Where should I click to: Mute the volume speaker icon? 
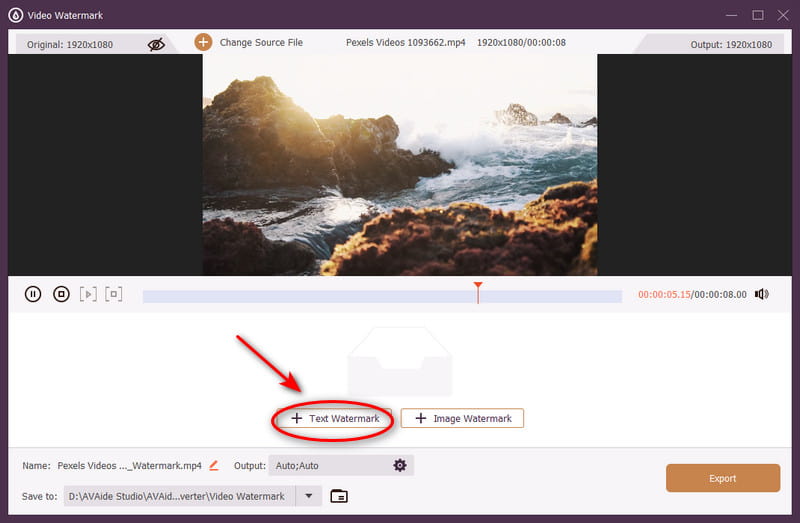(762, 294)
